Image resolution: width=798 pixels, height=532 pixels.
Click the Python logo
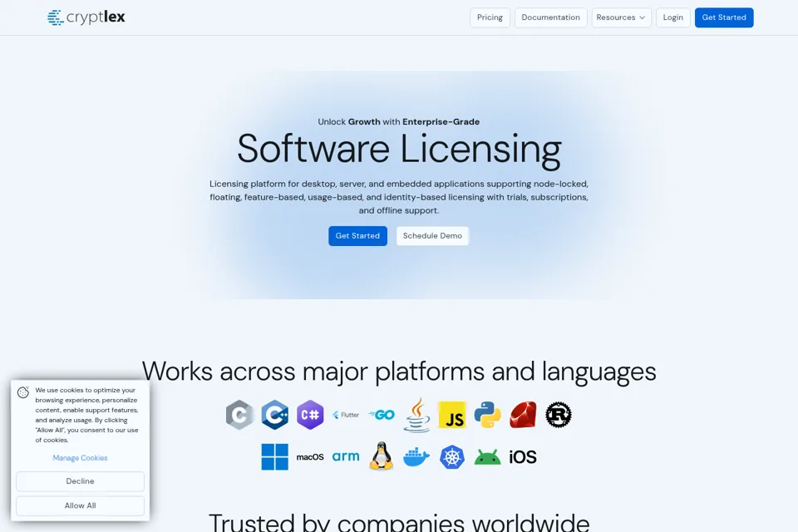pyautogui.click(x=488, y=415)
